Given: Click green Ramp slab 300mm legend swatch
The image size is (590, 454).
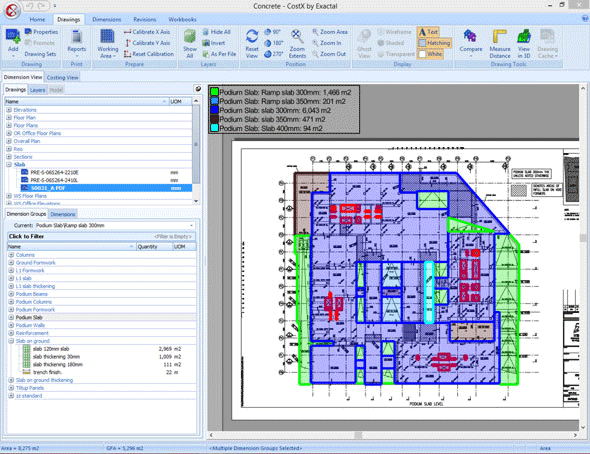Looking at the screenshot, I should (214, 92).
